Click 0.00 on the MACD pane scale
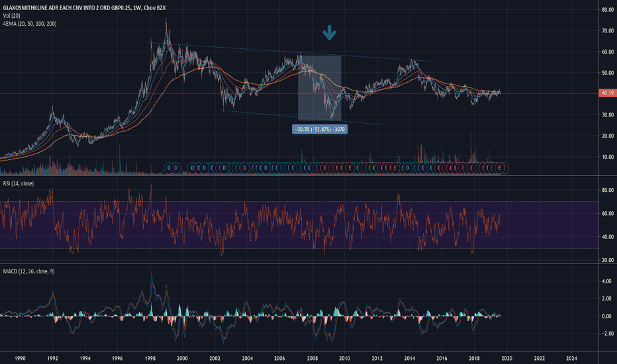The width and height of the screenshot is (617, 364). (606, 316)
